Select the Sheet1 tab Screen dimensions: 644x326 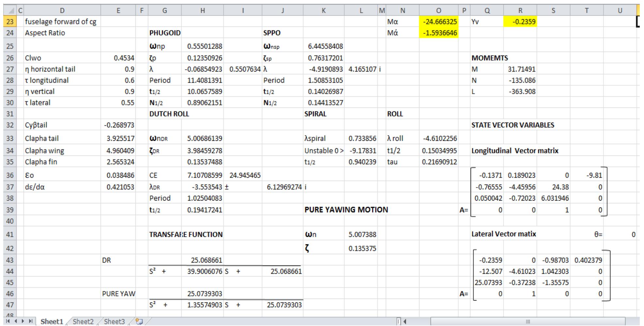(x=52, y=321)
